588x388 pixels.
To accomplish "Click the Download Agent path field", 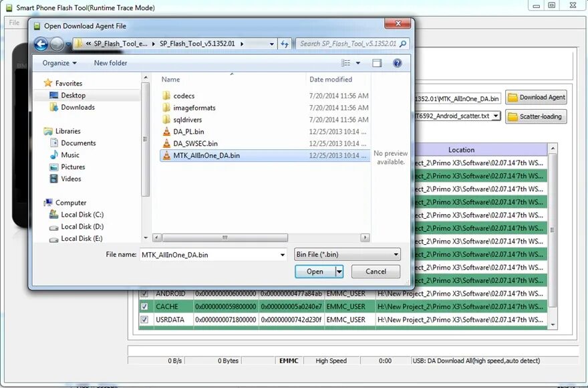I will pos(458,99).
